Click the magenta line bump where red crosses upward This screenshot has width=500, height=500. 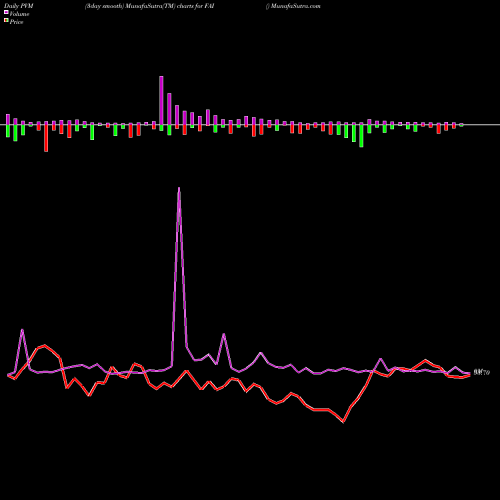tap(380, 359)
